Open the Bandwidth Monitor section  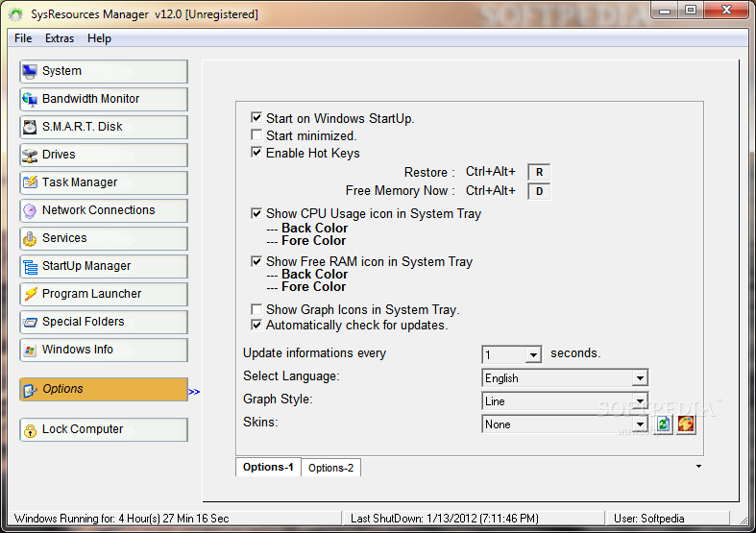pos(104,99)
